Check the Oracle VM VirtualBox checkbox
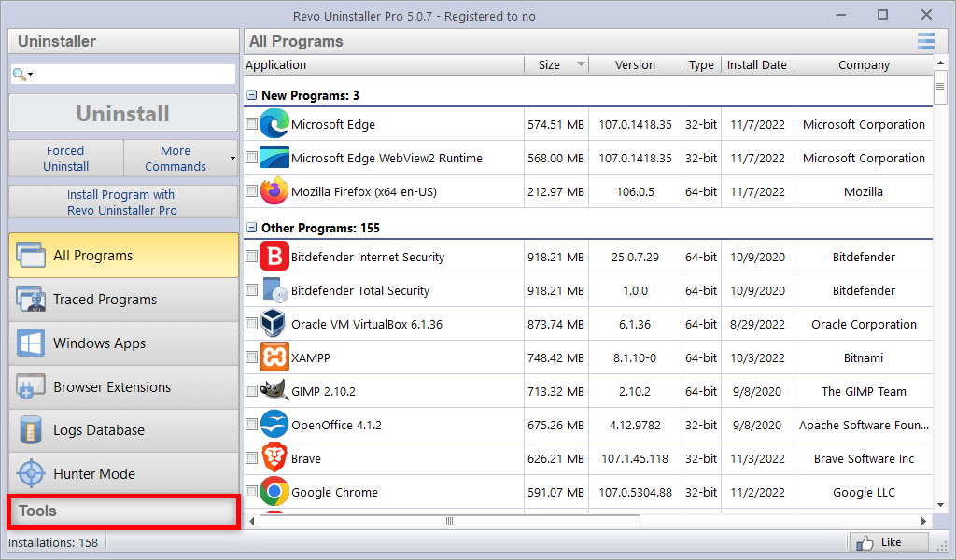The image size is (956, 560). point(251,323)
